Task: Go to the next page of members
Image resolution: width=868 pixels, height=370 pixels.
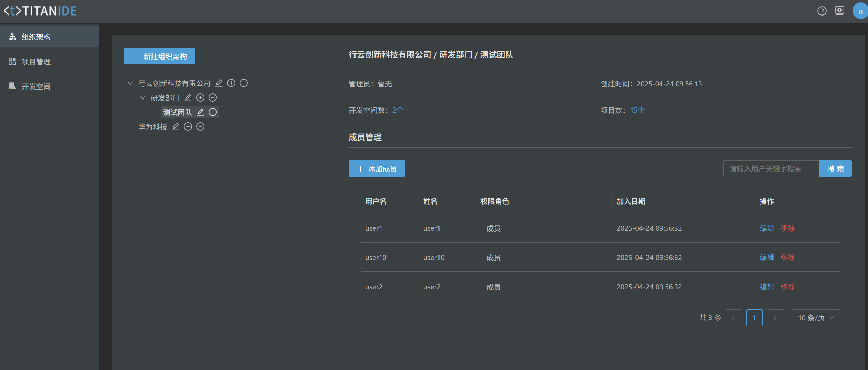Action: tap(775, 318)
